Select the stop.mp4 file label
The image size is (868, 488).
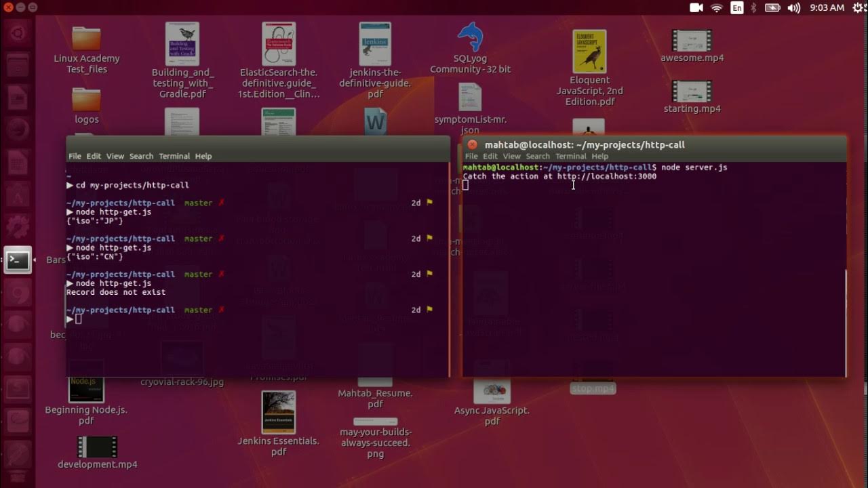pos(593,388)
